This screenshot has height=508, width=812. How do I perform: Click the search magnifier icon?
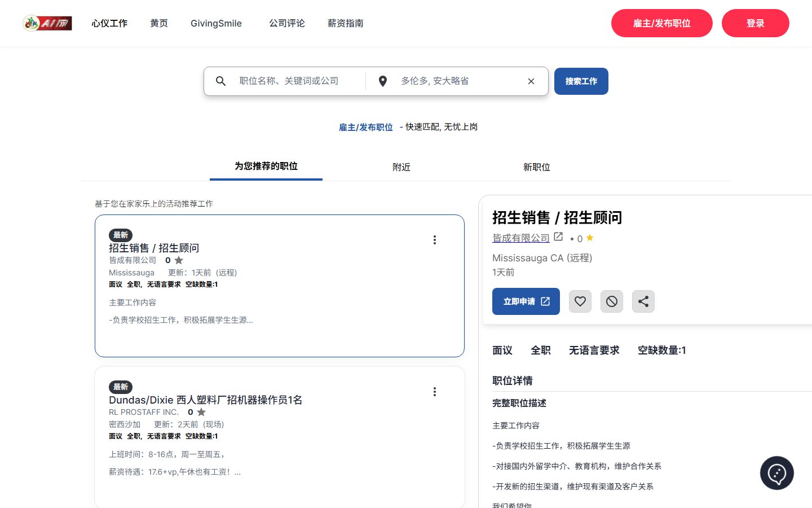pyautogui.click(x=221, y=81)
